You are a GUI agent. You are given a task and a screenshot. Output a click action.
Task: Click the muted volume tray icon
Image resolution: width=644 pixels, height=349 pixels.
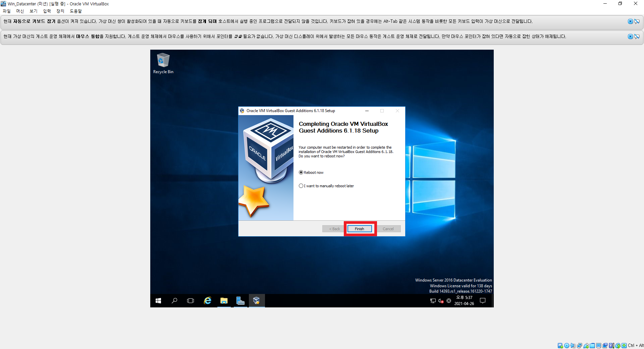[x=441, y=301]
